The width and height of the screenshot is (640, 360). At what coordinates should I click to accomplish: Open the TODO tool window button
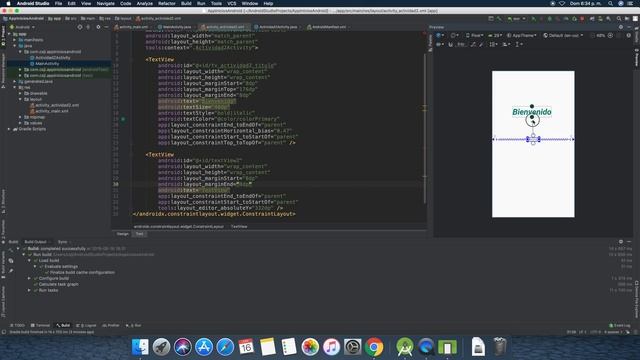point(18,326)
